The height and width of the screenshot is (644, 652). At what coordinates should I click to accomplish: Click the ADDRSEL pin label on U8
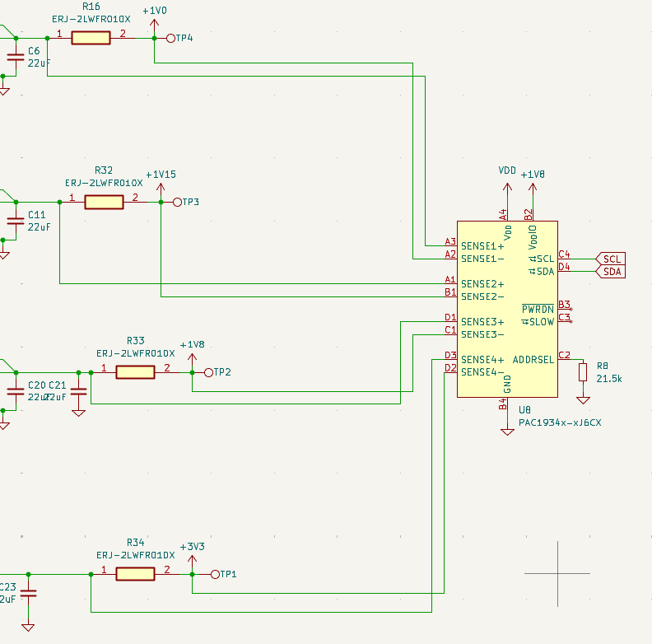click(533, 359)
